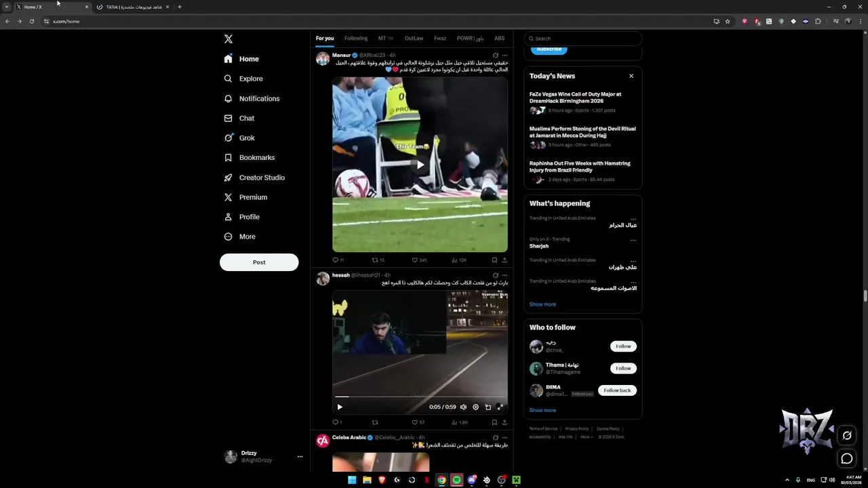Viewport: 868px width, 488px height.
Task: Click the blue Subscribe button
Action: click(549, 49)
